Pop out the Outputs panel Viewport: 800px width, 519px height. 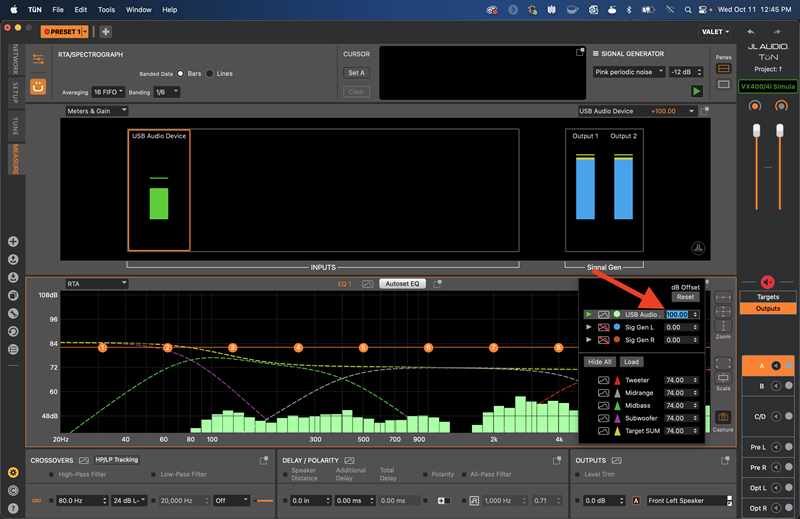[725, 460]
